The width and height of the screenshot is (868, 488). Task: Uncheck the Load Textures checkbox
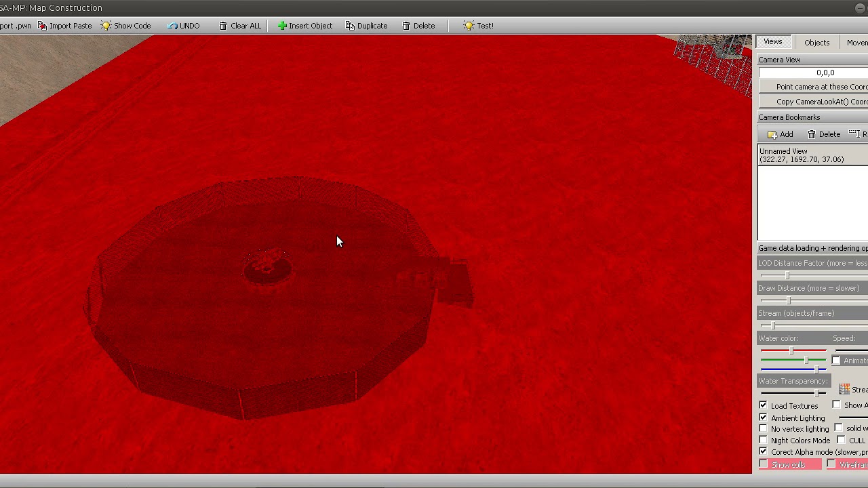point(763,405)
